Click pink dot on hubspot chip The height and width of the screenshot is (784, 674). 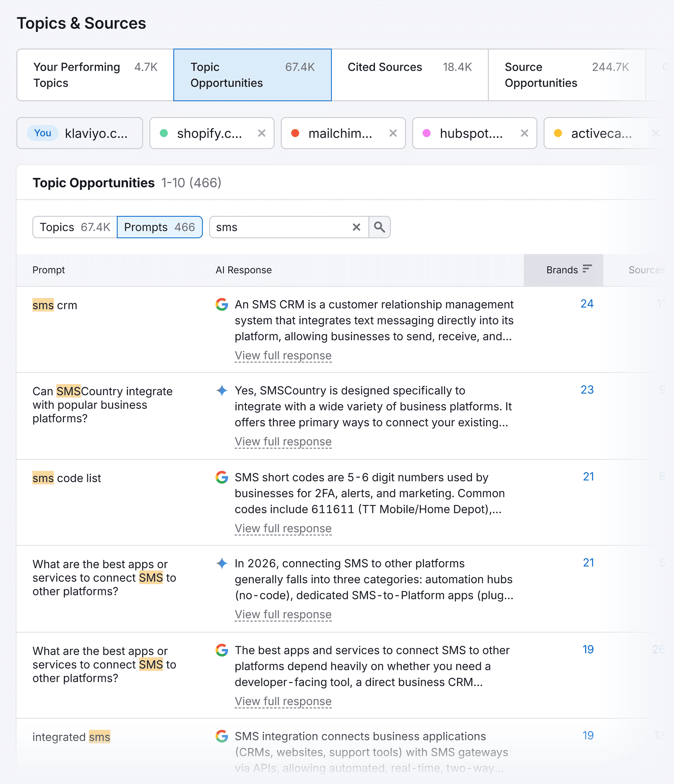pyautogui.click(x=426, y=133)
